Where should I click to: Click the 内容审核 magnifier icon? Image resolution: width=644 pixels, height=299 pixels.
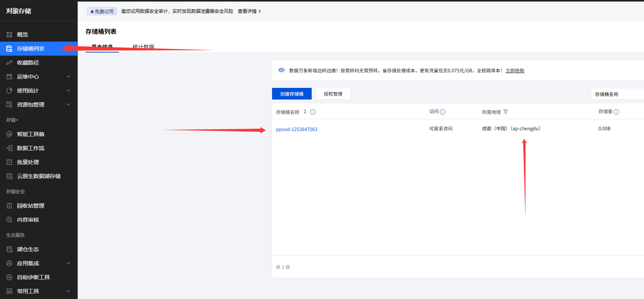(x=9, y=220)
